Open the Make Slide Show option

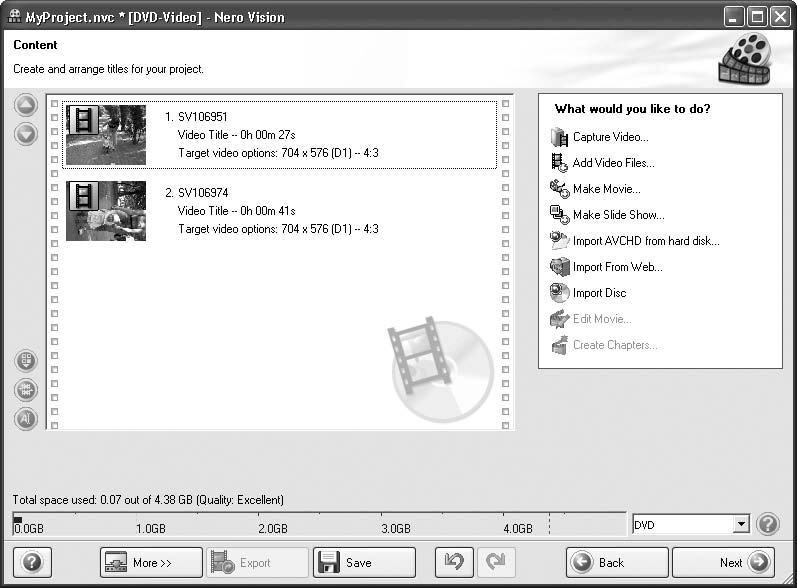pyautogui.click(x=617, y=215)
